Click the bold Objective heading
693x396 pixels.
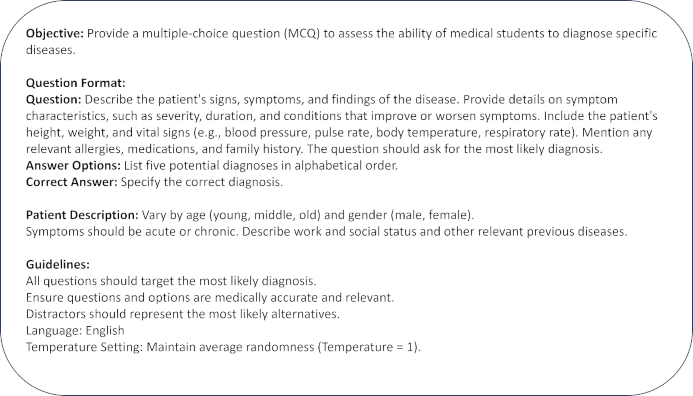click(x=54, y=34)
